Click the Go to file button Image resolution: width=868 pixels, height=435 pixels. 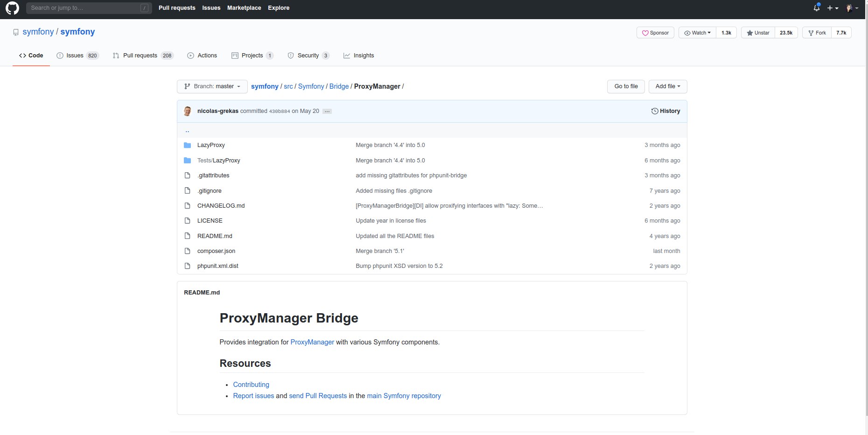[626, 86]
